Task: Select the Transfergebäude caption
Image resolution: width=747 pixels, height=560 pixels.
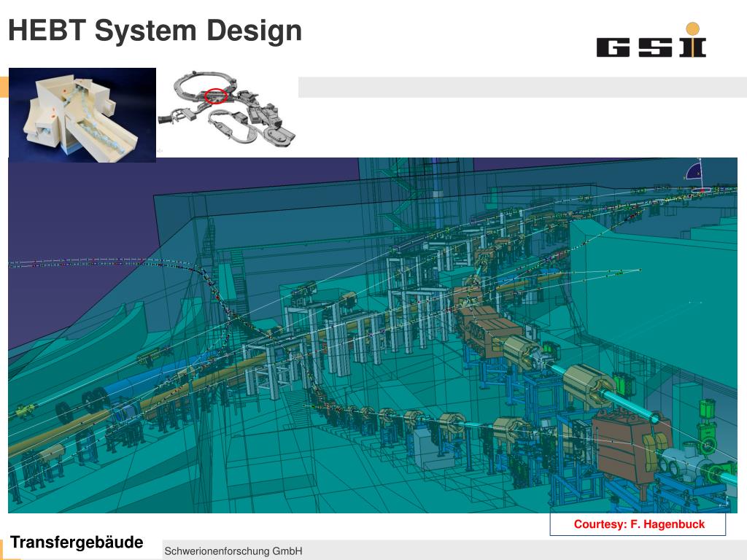Action: click(77, 542)
